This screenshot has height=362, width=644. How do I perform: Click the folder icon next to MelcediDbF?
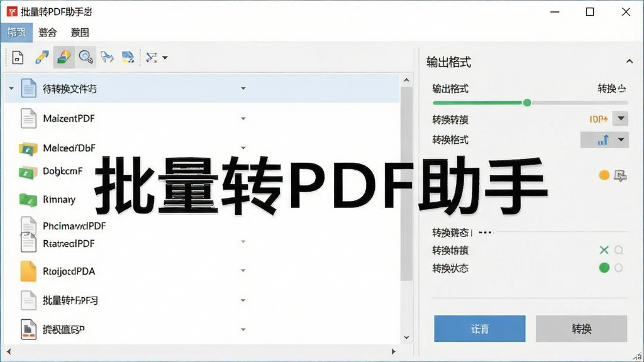coord(28,148)
